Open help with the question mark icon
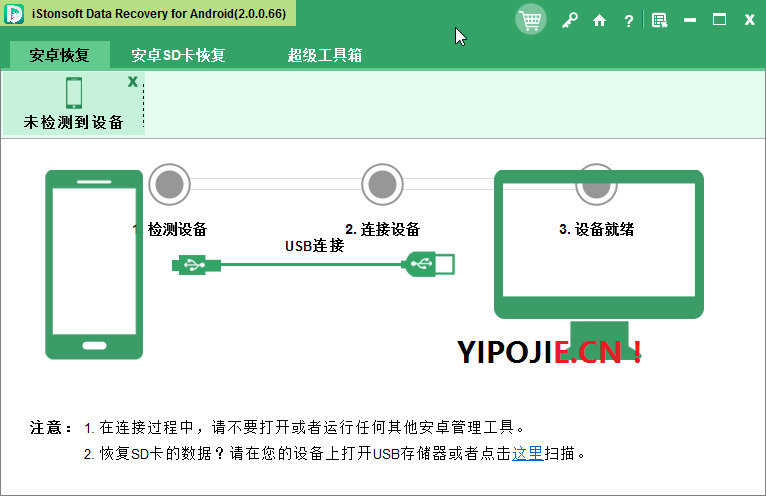Viewport: 766px width, 496px height. point(628,20)
